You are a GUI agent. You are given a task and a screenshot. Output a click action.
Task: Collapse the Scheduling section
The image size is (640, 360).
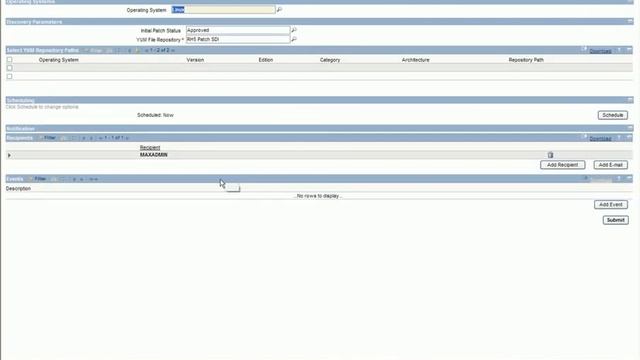tap(630, 100)
